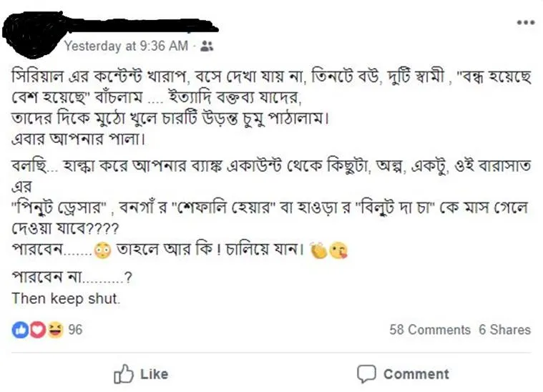543x392 pixels.
Task: Click the speech bubble Comment icon
Action: (x=366, y=374)
